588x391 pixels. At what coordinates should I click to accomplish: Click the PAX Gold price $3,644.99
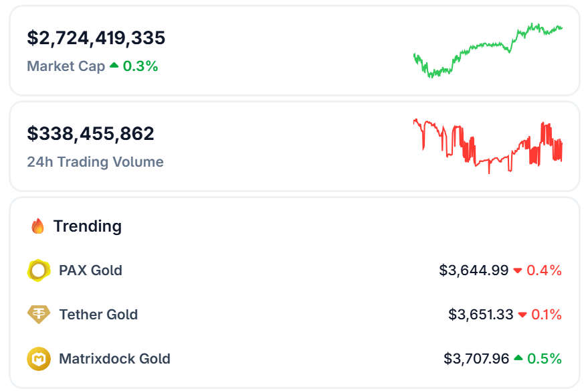point(474,270)
